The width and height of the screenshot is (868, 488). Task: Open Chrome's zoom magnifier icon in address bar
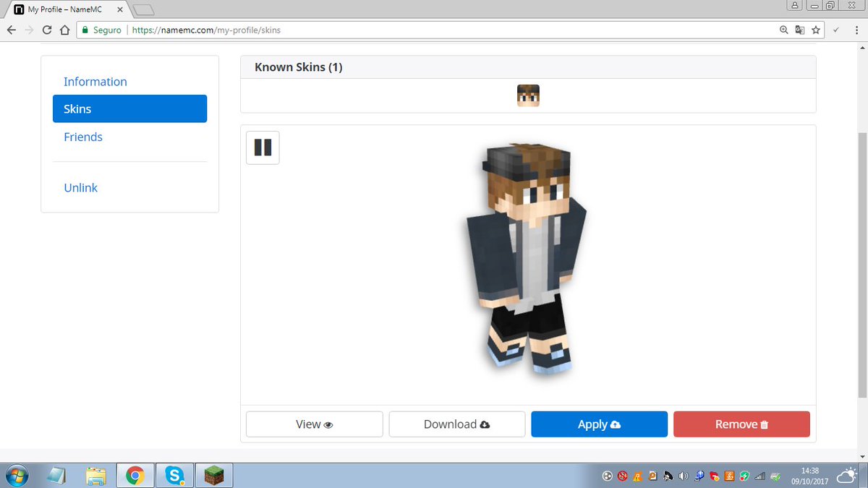tap(783, 30)
